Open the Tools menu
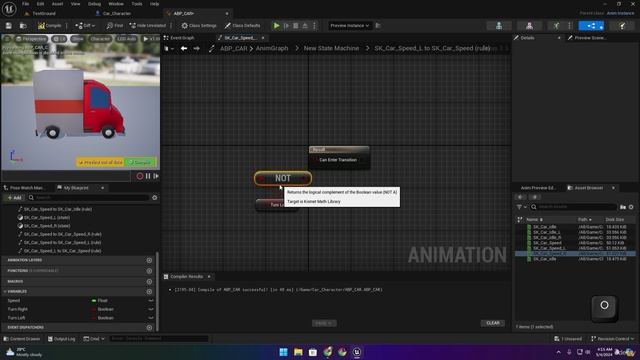The height and width of the screenshot is (360, 640). click(x=137, y=4)
